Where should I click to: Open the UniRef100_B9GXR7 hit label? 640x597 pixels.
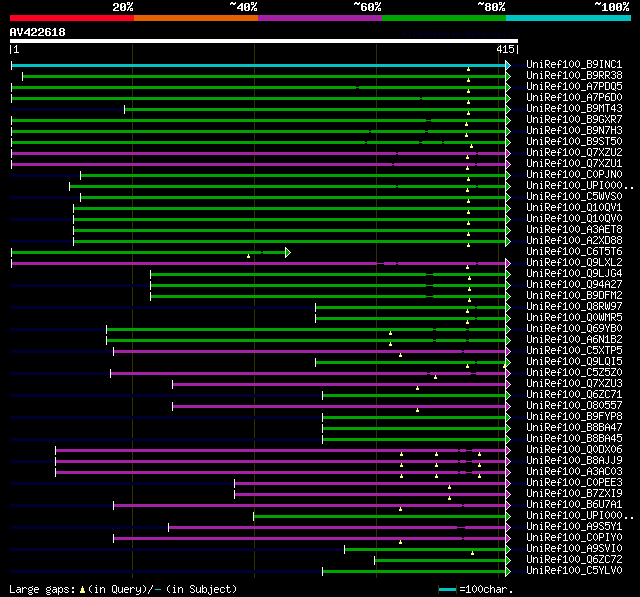574,120
